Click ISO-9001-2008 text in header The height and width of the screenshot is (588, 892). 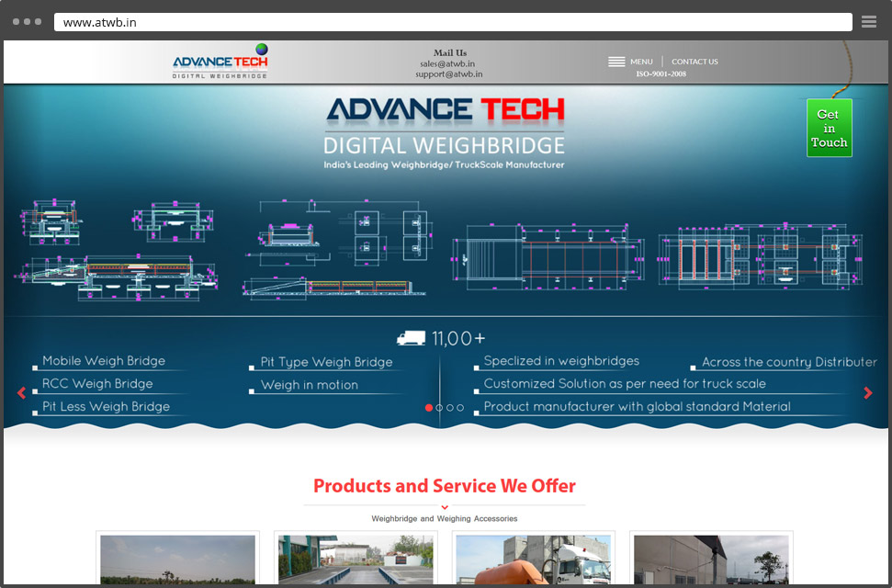coord(661,74)
